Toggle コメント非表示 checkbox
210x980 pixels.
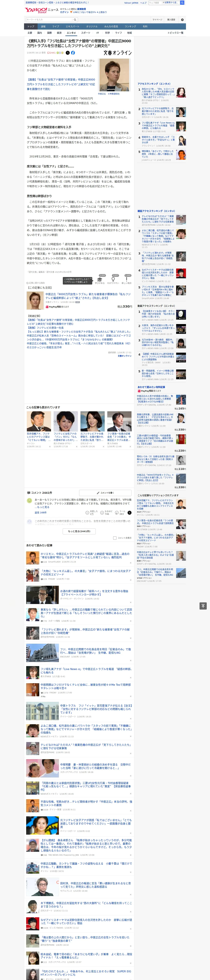[115, 538]
